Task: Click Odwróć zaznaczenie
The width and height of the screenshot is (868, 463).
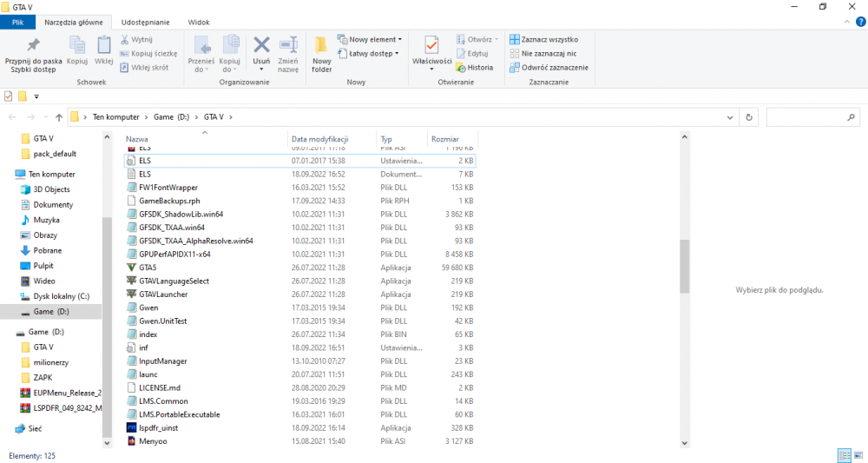Action: pos(549,67)
